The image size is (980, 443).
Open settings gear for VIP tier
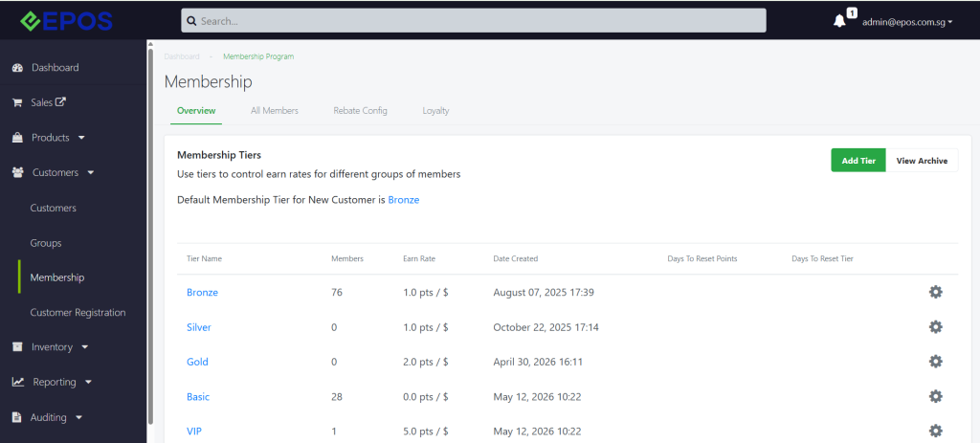pos(935,431)
